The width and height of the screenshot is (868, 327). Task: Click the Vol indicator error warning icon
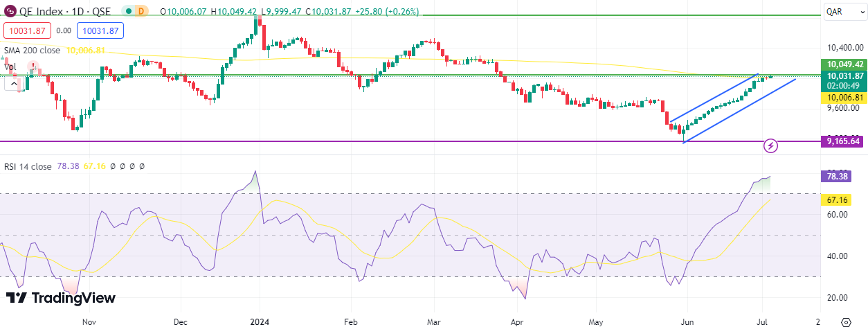(x=33, y=67)
